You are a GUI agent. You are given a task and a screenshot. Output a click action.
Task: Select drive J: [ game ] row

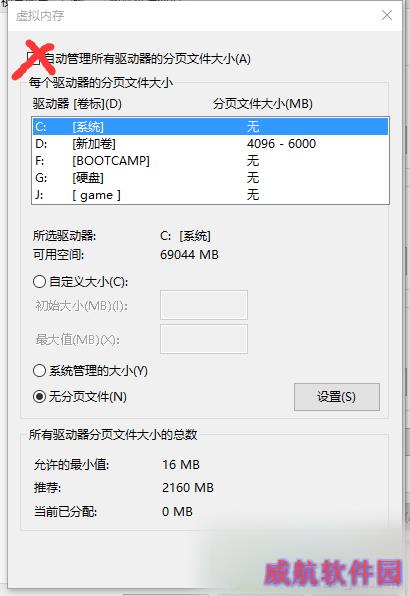(211, 195)
